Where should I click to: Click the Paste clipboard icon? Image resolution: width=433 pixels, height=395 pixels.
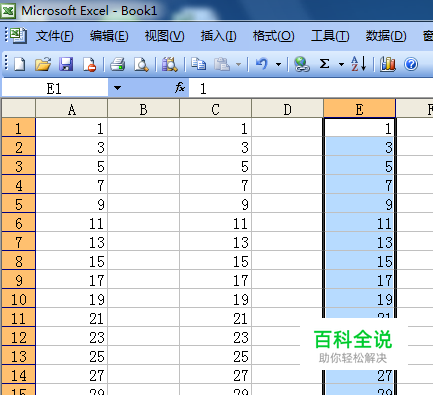click(x=222, y=64)
